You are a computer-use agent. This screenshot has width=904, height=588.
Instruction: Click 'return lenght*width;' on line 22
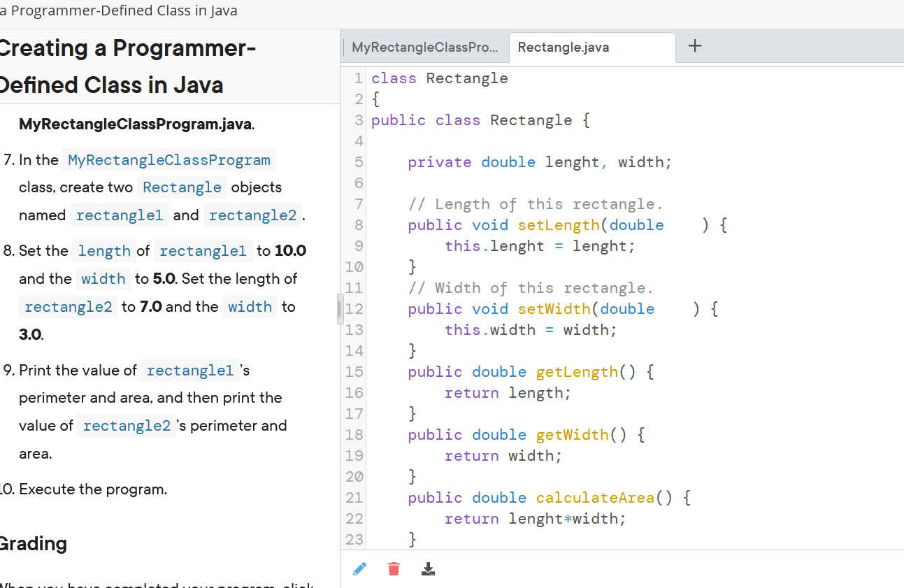(536, 519)
